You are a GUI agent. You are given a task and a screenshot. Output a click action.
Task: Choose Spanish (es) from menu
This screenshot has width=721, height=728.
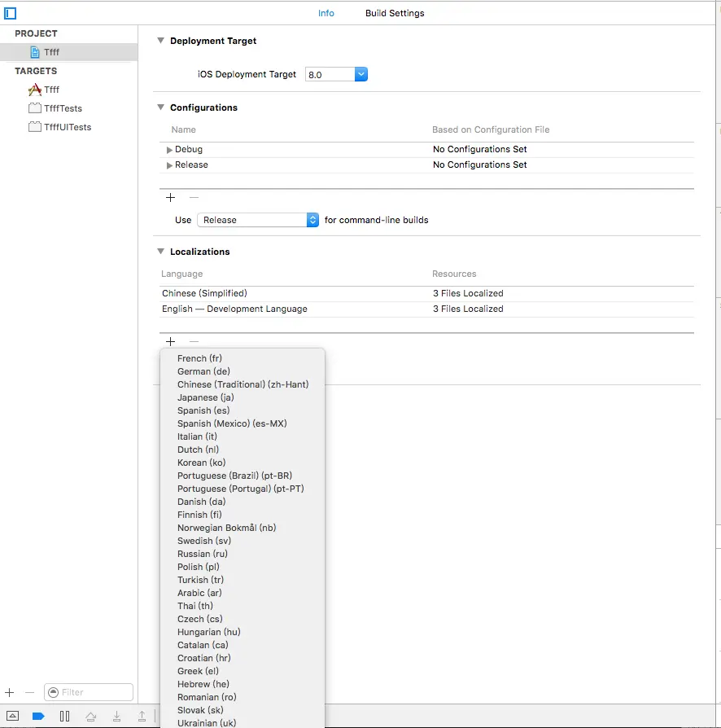[243, 410]
